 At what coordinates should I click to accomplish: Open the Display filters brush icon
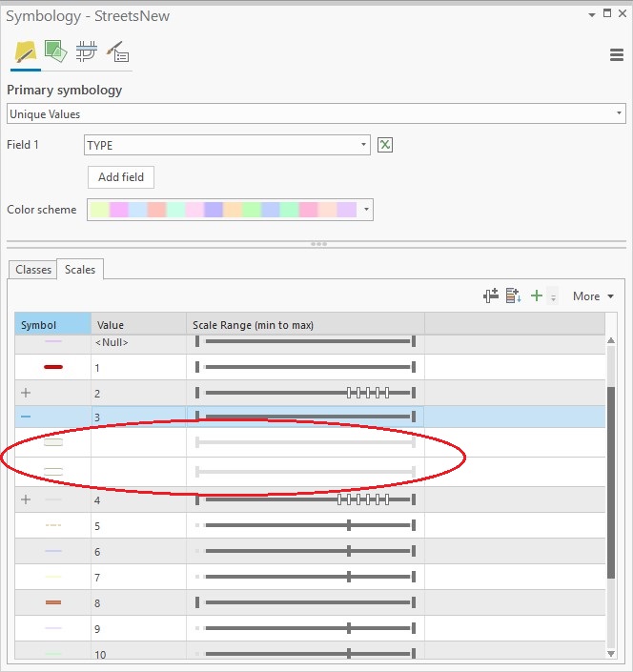click(x=118, y=51)
